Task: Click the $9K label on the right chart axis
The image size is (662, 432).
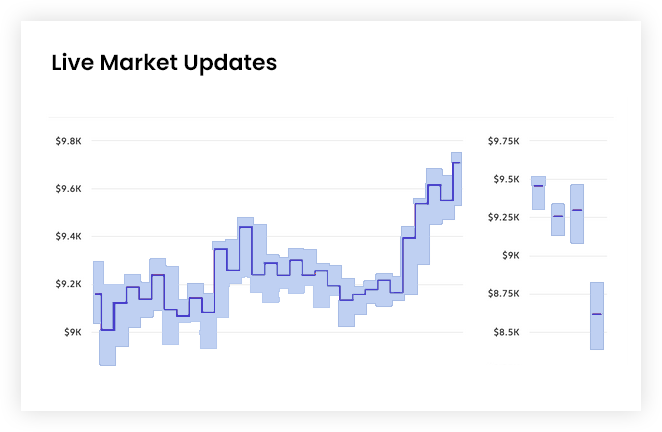Action: (x=510, y=255)
